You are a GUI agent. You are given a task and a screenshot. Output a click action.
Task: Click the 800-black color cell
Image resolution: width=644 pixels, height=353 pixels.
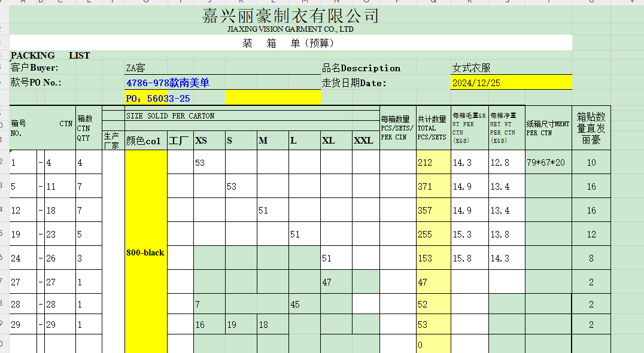(145, 252)
